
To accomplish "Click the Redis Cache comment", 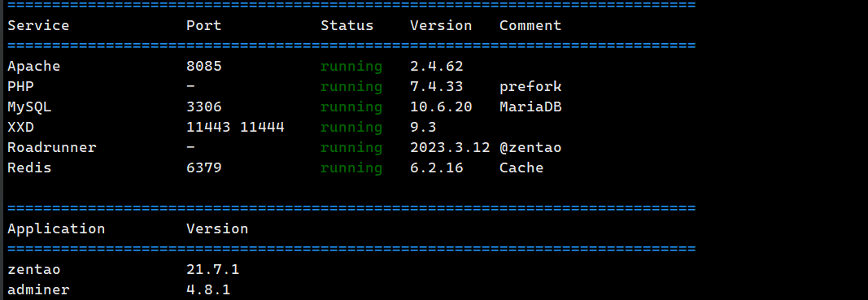I will pos(521,168).
